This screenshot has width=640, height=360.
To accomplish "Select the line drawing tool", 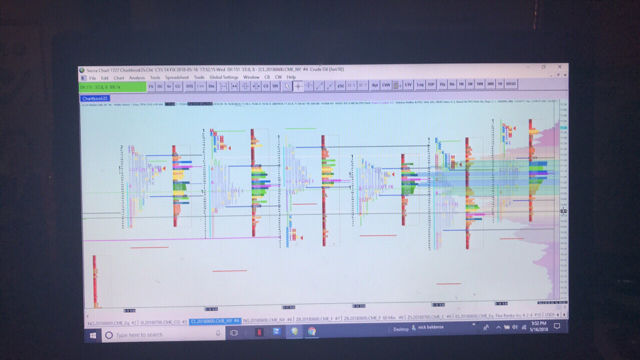I will [x=320, y=86].
